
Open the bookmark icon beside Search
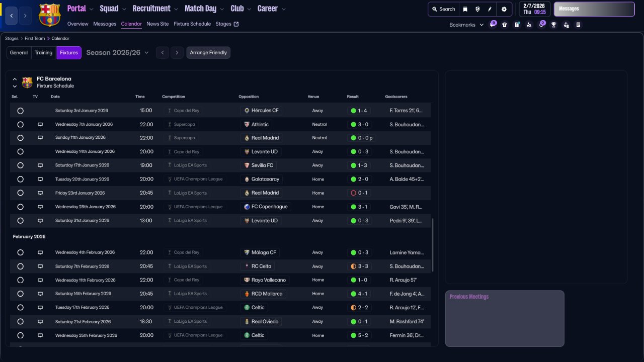pos(465,9)
